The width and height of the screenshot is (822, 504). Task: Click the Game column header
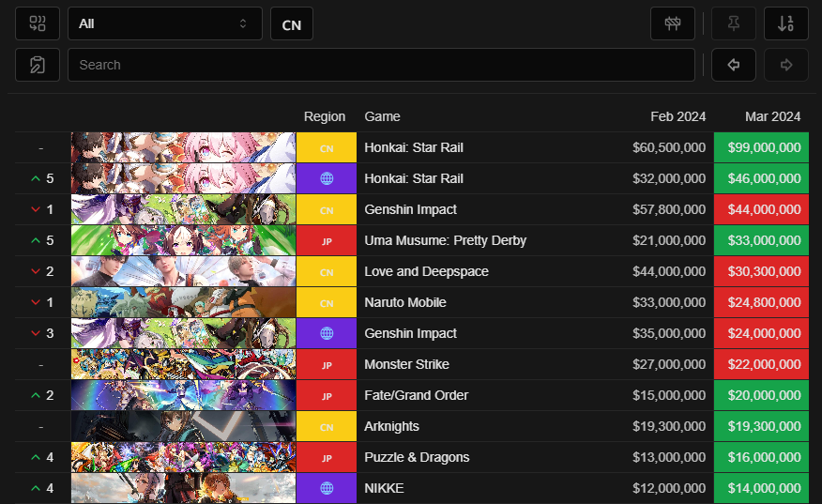click(382, 116)
